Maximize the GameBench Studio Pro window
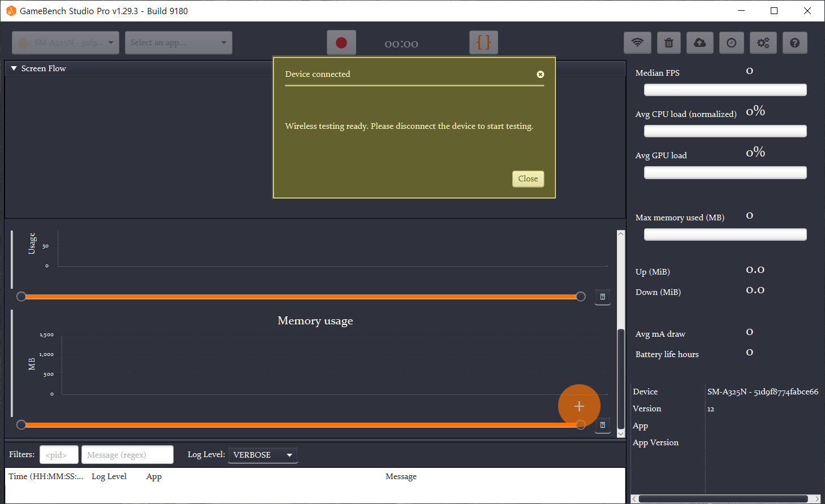 pyautogui.click(x=774, y=11)
